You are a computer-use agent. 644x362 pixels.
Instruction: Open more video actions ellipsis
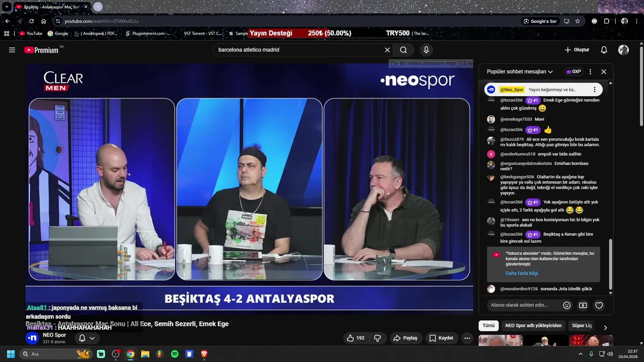tap(467, 338)
